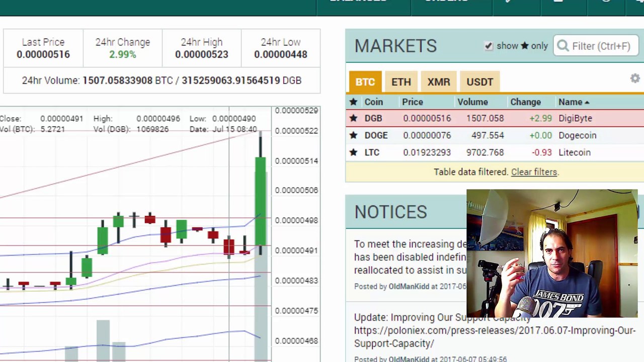The image size is (644, 362).
Task: Toggle the star favorite for DOGE row
Action: 353,135
